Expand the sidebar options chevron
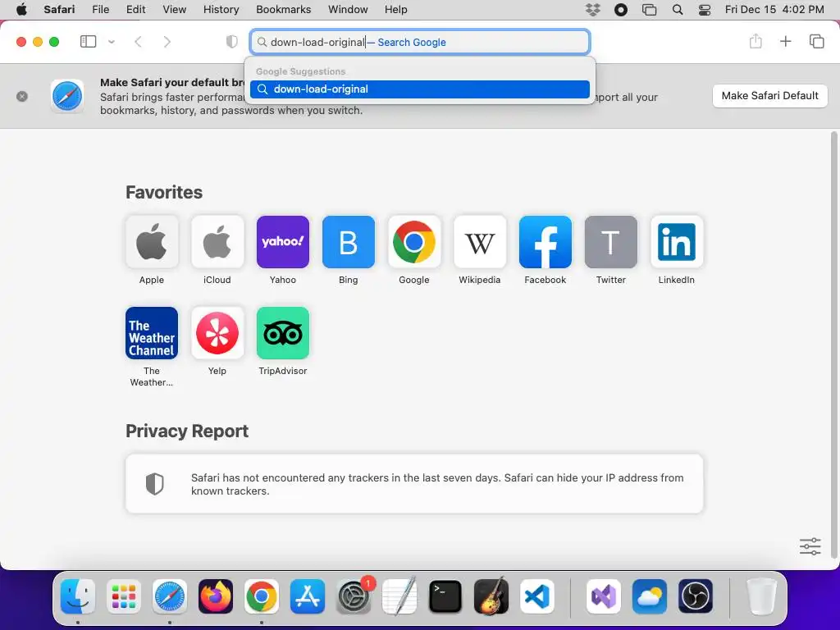840x630 pixels. coord(112,42)
